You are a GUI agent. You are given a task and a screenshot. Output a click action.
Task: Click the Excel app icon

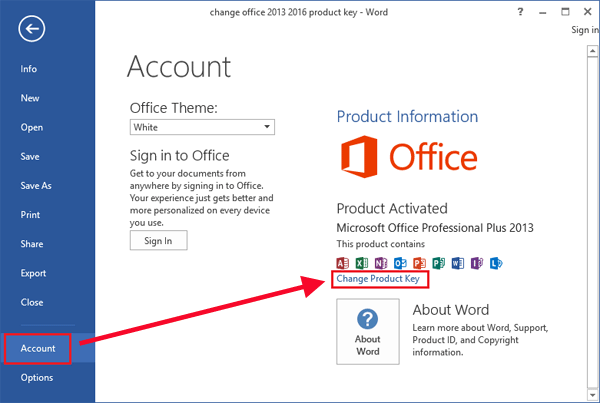[362, 263]
